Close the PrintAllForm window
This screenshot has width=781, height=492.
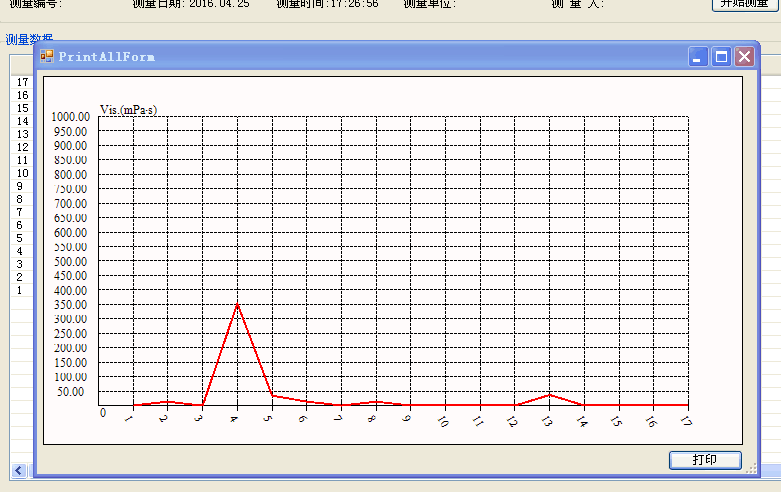(744, 57)
